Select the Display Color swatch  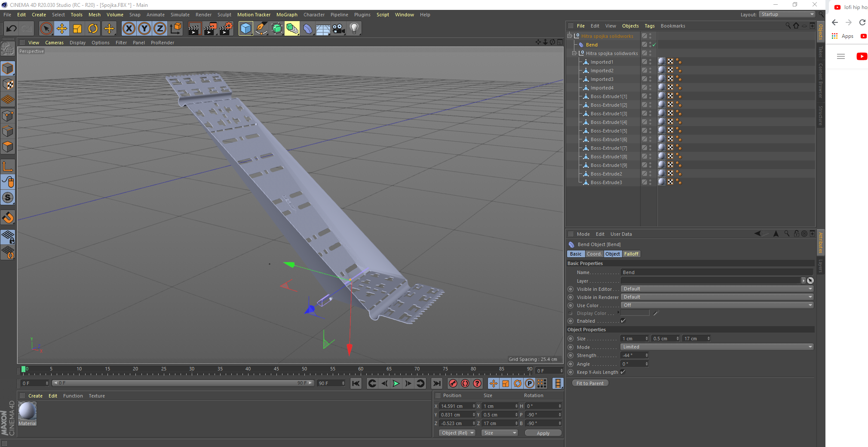coord(635,313)
